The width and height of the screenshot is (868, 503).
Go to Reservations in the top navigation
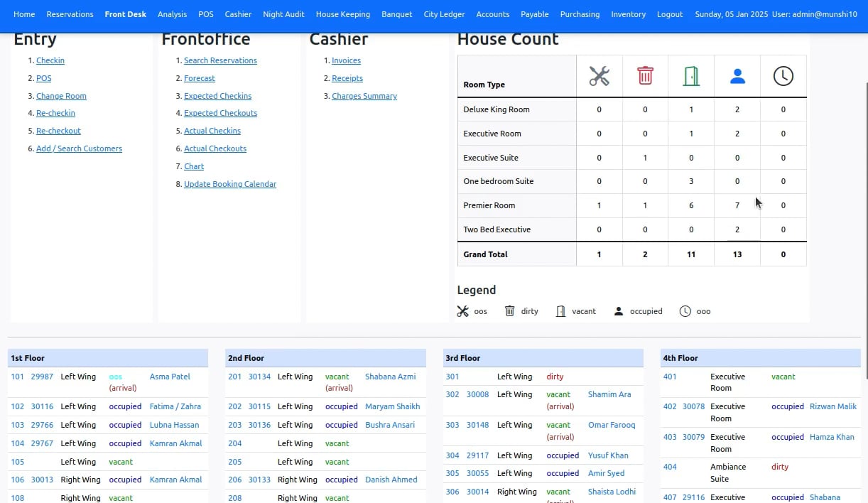tap(70, 14)
